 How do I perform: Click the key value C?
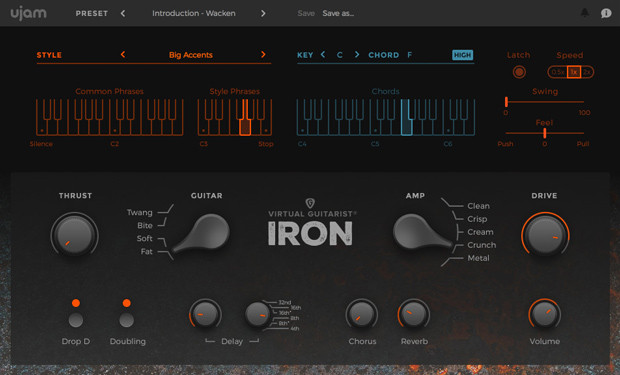(x=340, y=55)
